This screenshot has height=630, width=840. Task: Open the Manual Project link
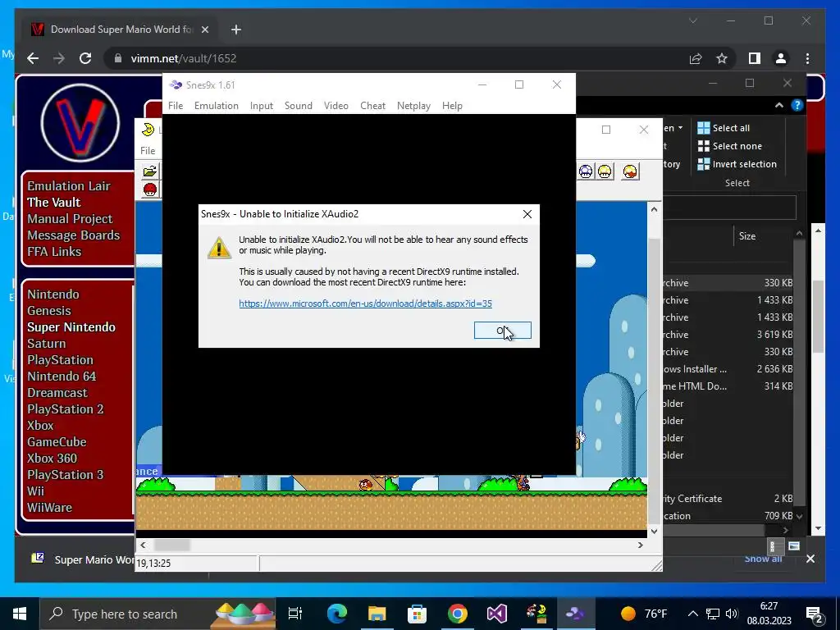tap(70, 218)
